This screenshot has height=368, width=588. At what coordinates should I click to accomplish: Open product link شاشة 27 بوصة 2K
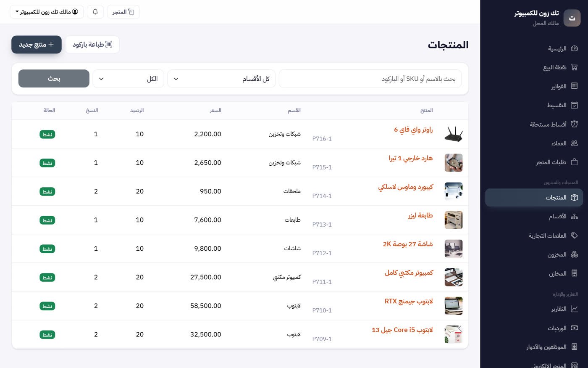(x=408, y=244)
